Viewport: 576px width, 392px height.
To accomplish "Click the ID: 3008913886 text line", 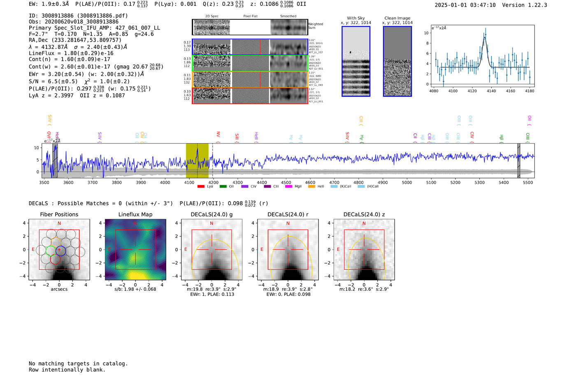I will [x=78, y=16].
